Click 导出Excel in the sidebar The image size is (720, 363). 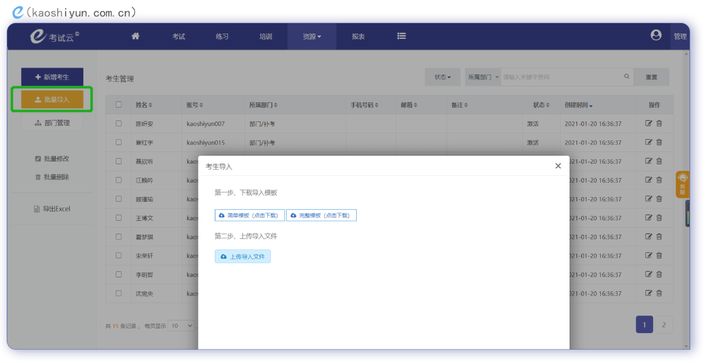click(x=52, y=209)
